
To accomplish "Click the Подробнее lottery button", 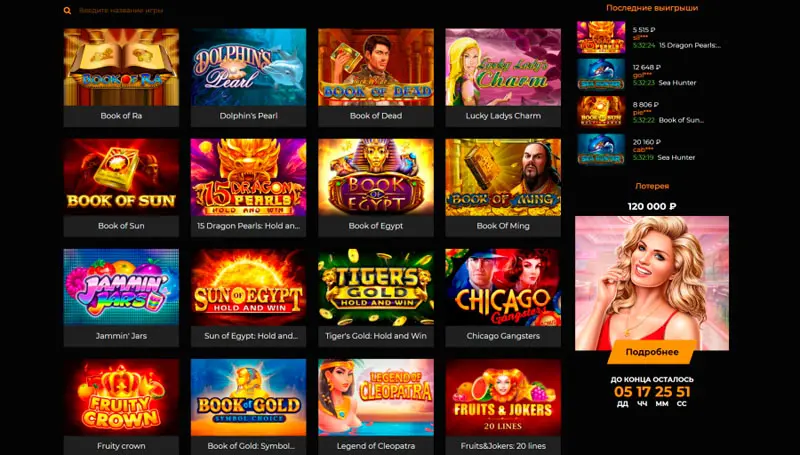I will pyautogui.click(x=652, y=352).
